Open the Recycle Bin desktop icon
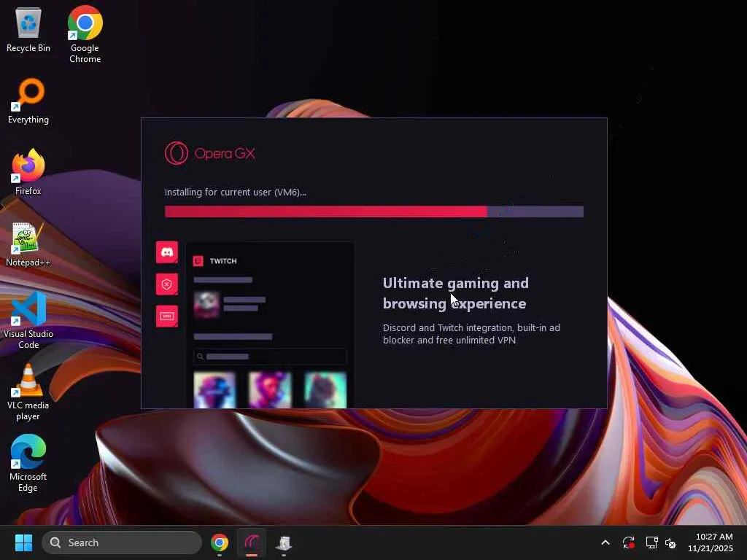Image resolution: width=747 pixels, height=560 pixels. pos(28,31)
